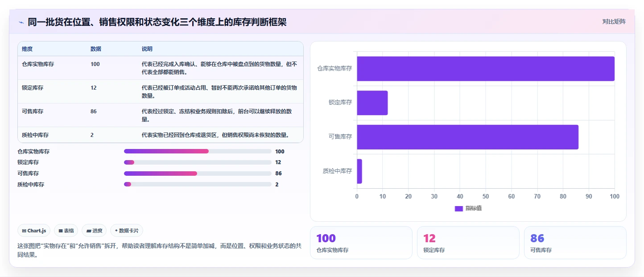Click the description starting 代表已经被订单或活动占用
Viewport: 644px width, 277px height.
click(219, 91)
